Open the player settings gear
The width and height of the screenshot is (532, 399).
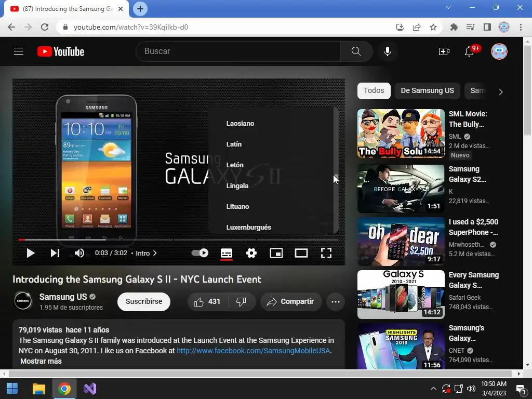point(251,253)
